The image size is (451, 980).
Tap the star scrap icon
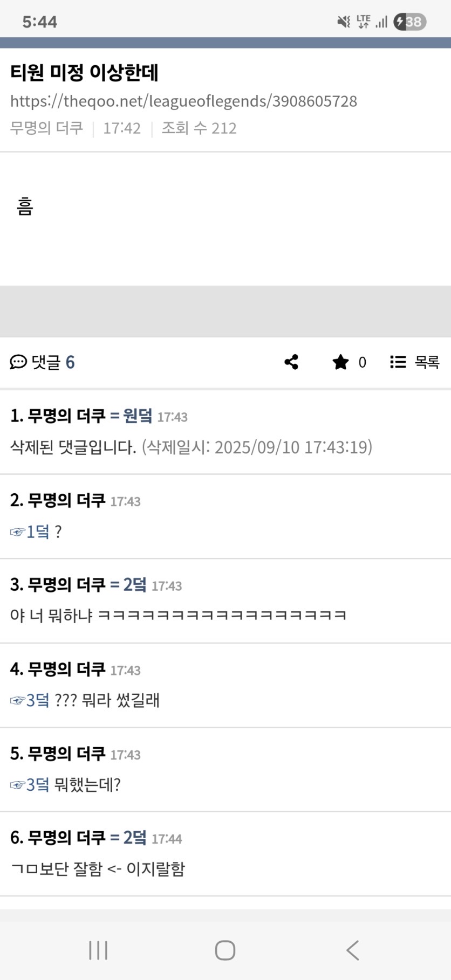tap(340, 362)
